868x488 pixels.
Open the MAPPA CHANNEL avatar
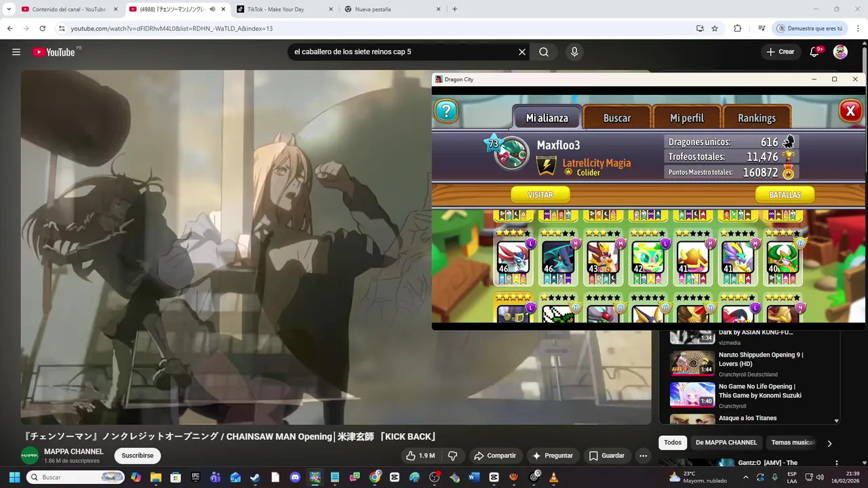pos(30,455)
